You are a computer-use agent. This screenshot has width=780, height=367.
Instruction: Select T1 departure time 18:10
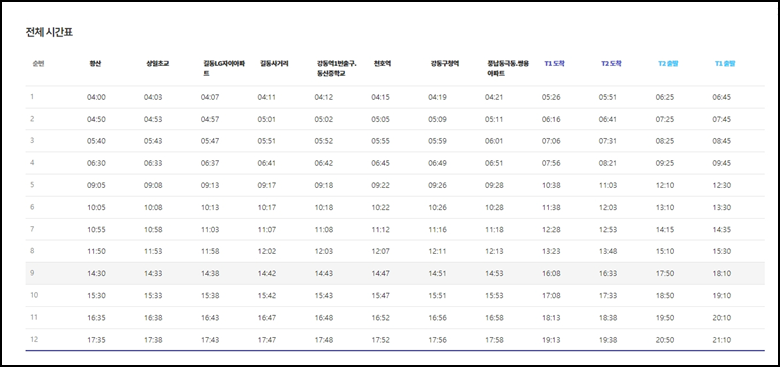pyautogui.click(x=721, y=274)
